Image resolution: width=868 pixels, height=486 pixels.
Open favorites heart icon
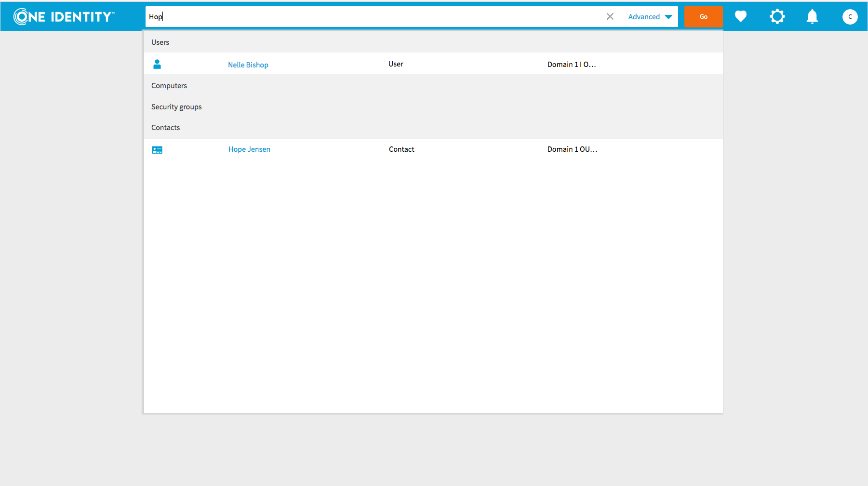(x=741, y=16)
